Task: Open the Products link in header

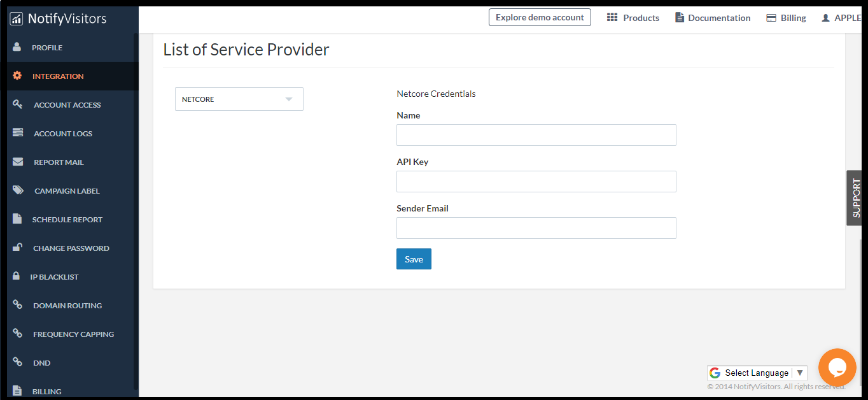Action: pyautogui.click(x=633, y=18)
